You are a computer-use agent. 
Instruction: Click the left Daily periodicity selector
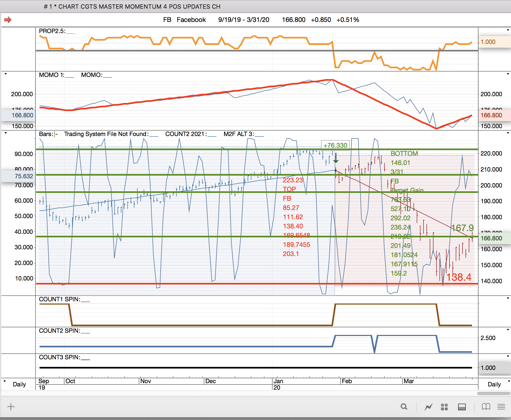[19, 384]
